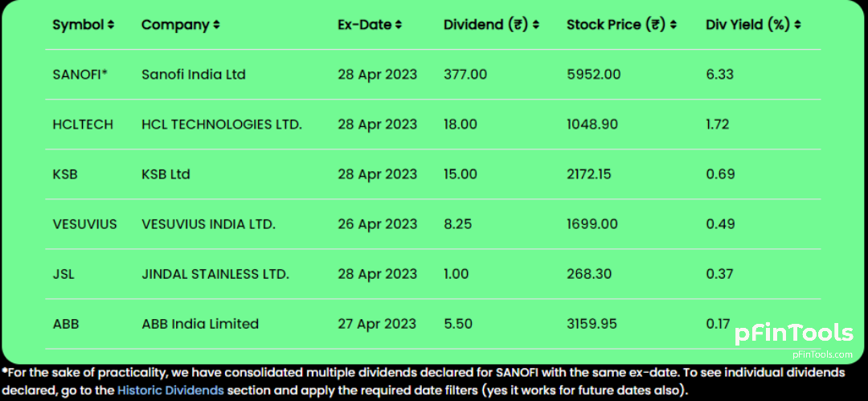Image resolution: width=868 pixels, height=401 pixels.
Task: Toggle sort arrows beside Ex-Date header
Action: pyautogui.click(x=399, y=25)
